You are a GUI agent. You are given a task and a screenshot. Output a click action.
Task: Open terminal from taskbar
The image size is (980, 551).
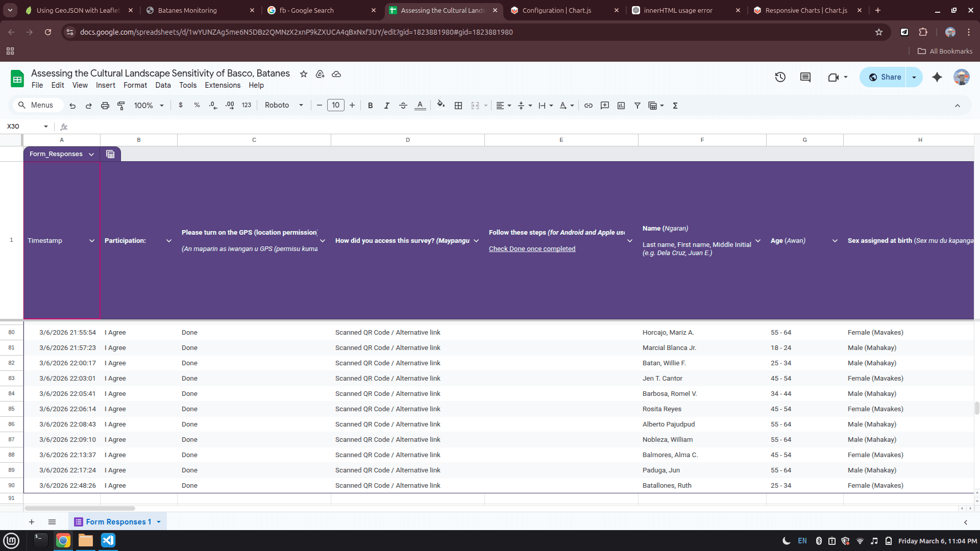coord(40,540)
